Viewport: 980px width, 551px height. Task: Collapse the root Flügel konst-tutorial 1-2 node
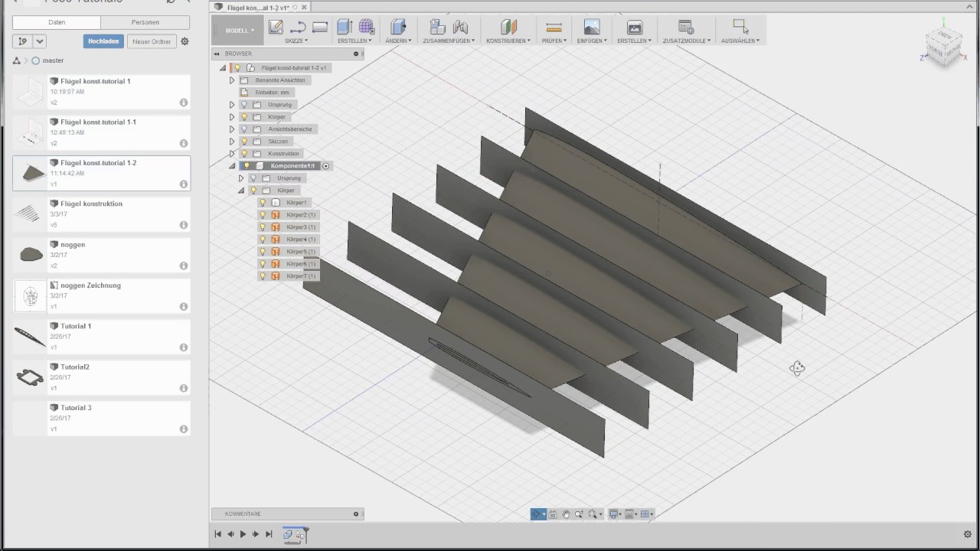click(x=223, y=68)
